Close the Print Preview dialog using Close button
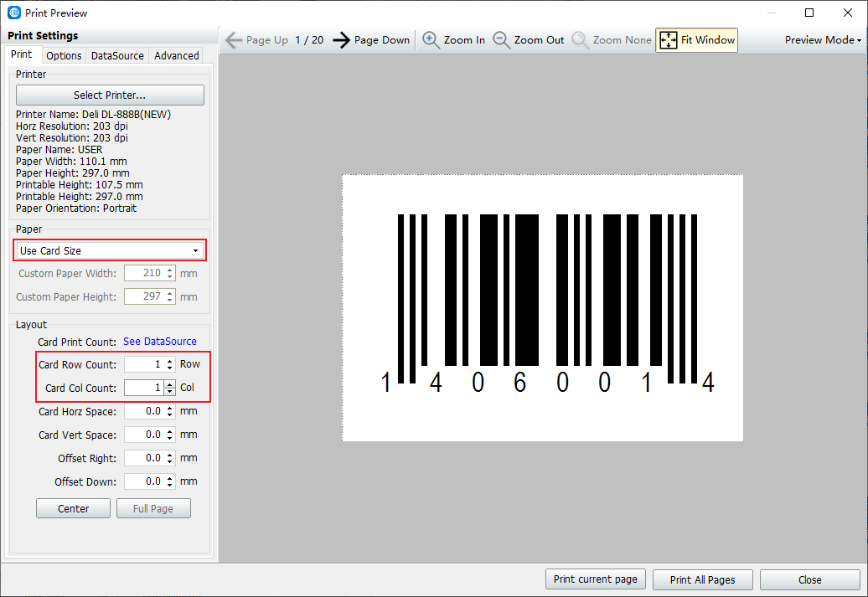 click(810, 580)
